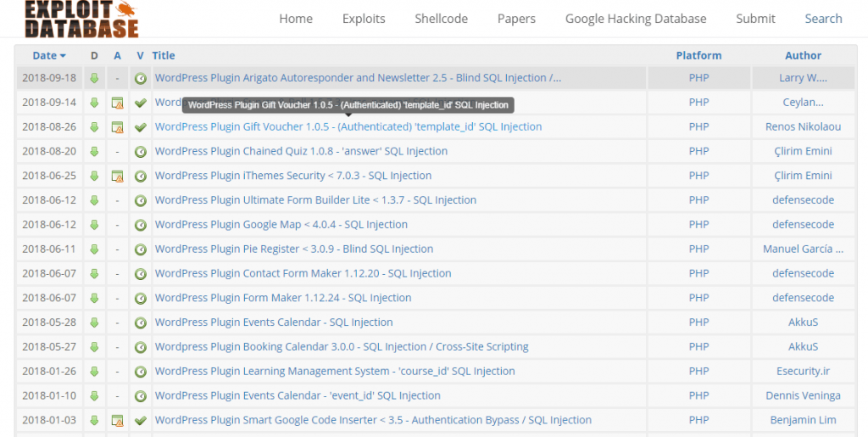Sort by the Title column header

pos(164,55)
